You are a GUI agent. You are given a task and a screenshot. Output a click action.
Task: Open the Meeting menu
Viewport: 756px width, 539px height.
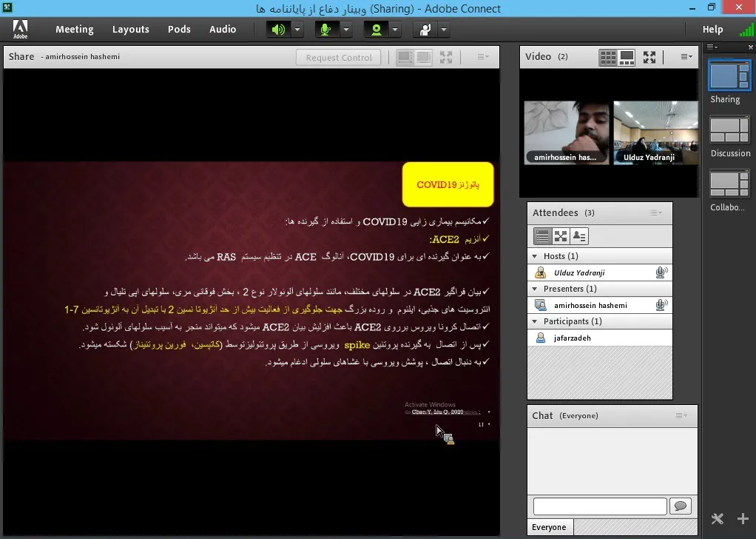(74, 30)
